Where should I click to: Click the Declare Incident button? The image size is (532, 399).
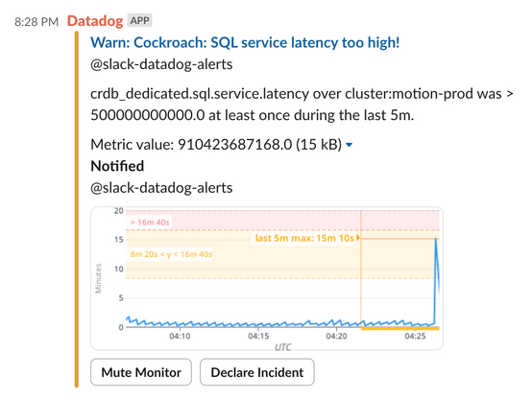[x=256, y=372]
